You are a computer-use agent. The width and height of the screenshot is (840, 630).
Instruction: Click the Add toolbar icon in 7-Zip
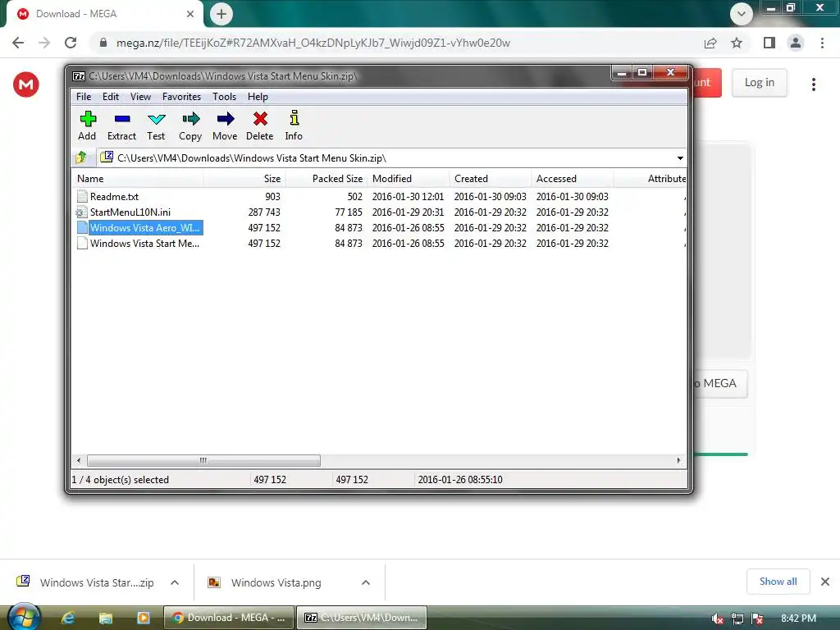(x=88, y=118)
